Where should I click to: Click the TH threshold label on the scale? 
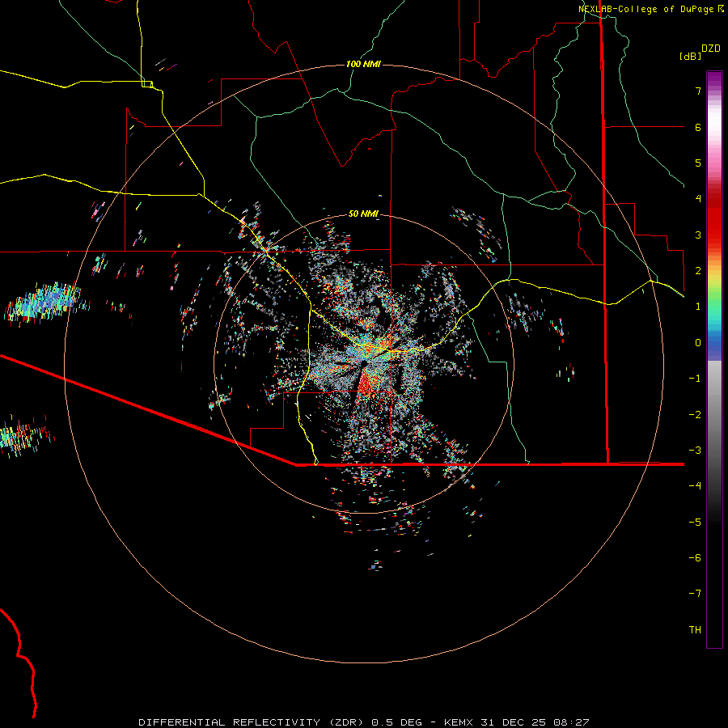[695, 630]
